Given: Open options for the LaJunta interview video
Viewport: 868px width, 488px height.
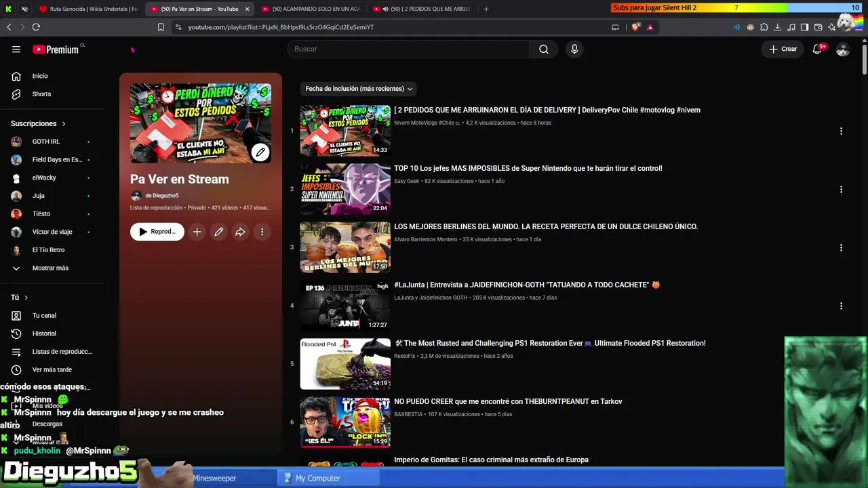Looking at the screenshot, I should tap(841, 306).
